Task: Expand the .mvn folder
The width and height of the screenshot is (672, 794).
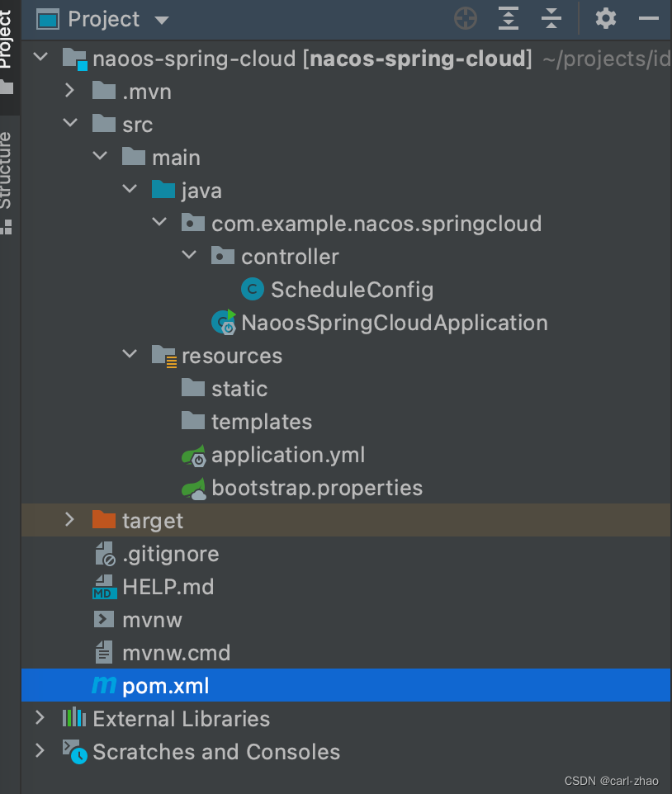Action: (70, 91)
